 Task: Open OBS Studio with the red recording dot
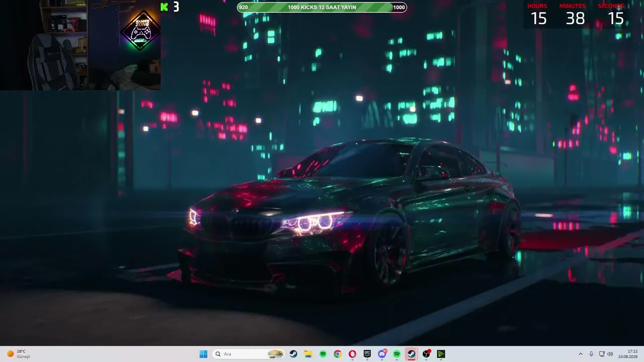(x=426, y=354)
